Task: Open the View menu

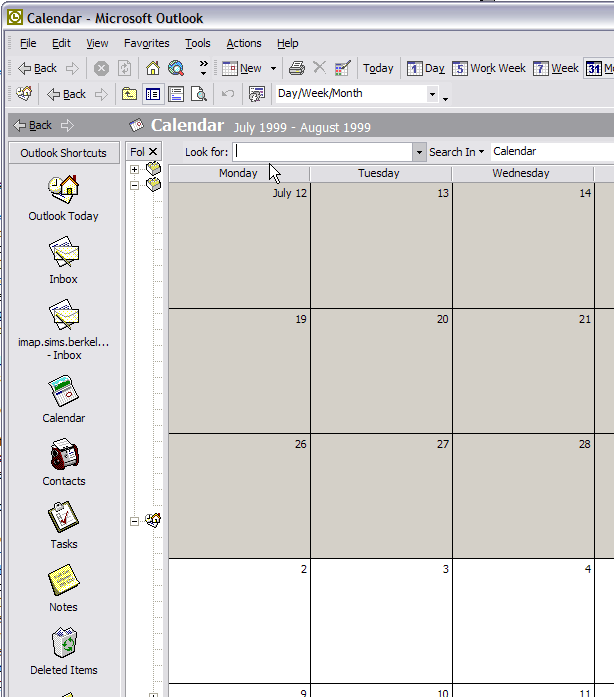Action: (x=97, y=43)
